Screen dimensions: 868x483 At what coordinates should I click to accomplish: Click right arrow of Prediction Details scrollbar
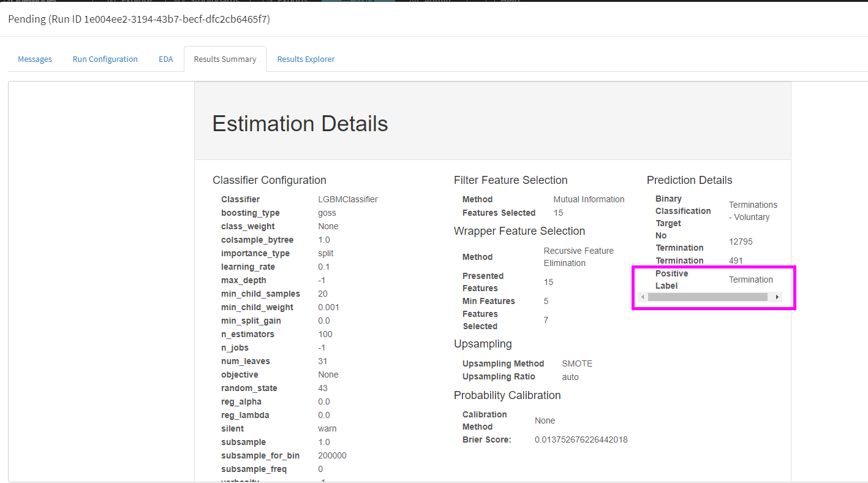777,297
